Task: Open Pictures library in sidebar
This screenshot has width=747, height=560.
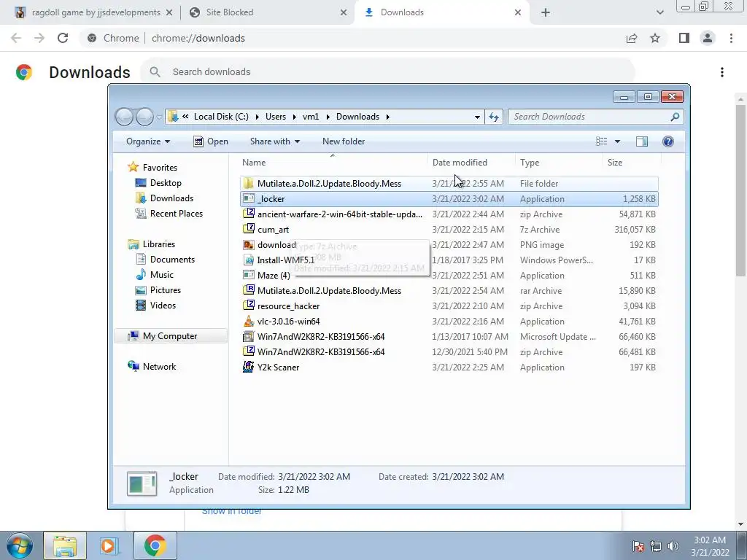Action: click(166, 290)
